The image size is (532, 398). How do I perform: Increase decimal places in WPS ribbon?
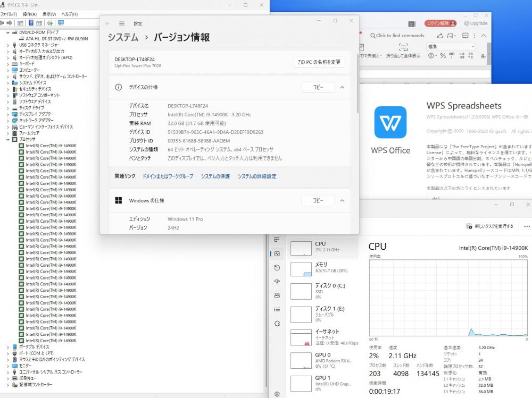[462, 56]
